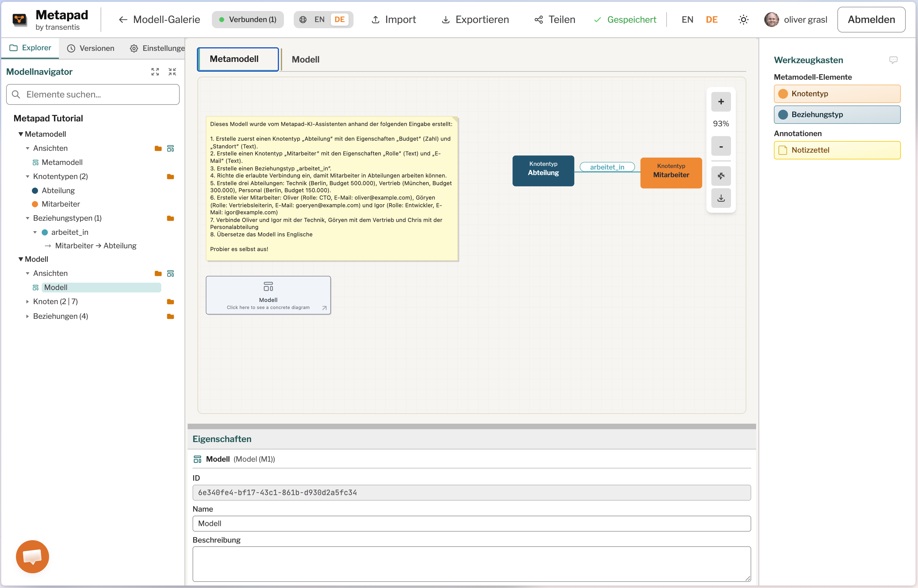The height and width of the screenshot is (588, 918).
Task: Set interface language to EN on the right
Action: coord(687,20)
